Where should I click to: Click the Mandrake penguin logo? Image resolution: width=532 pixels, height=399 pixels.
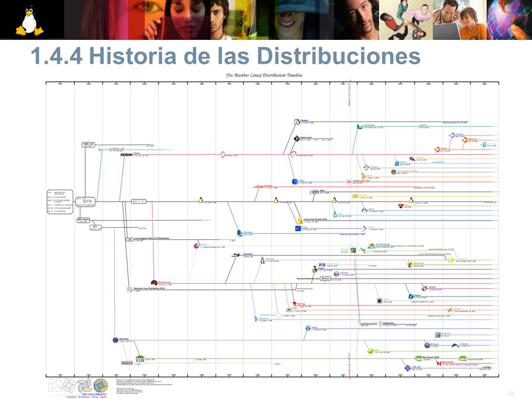click(262, 260)
